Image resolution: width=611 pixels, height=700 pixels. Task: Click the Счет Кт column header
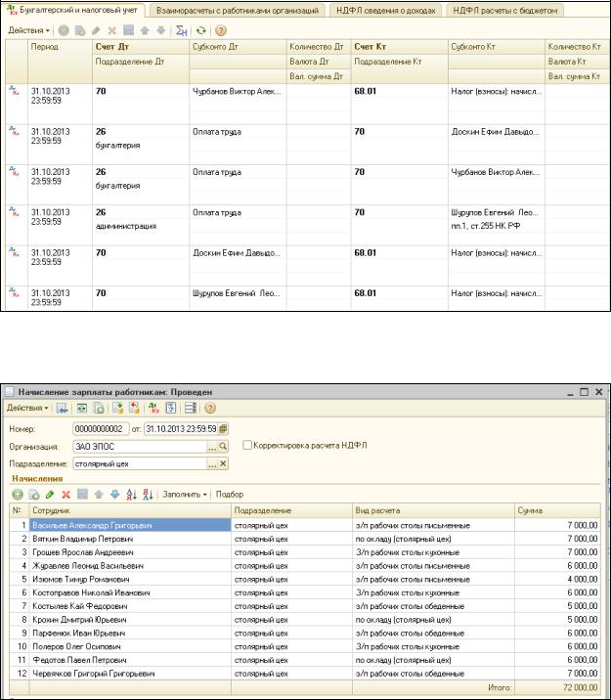[400, 47]
